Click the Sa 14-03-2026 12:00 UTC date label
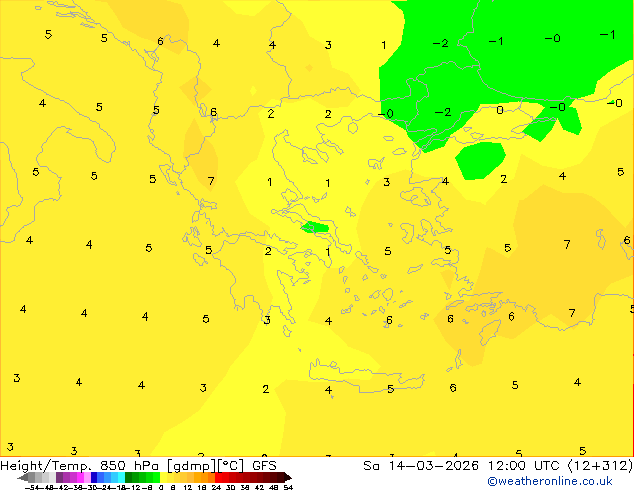This screenshot has width=634, height=490. (498, 466)
